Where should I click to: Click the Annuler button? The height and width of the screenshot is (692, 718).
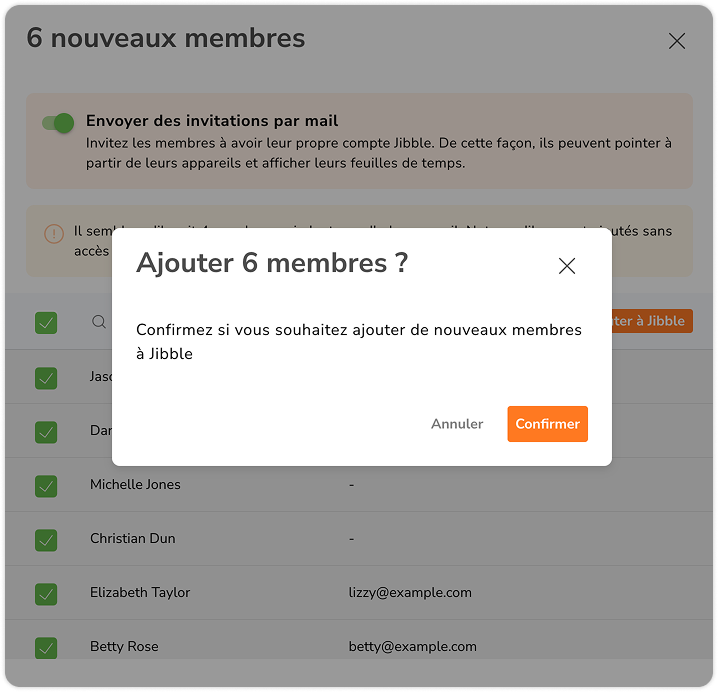[457, 424]
